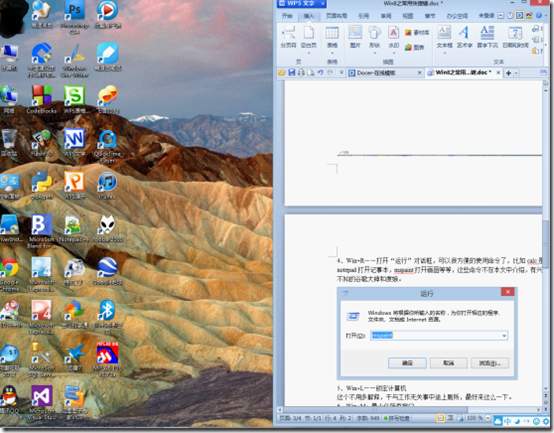
Task: Open the Material Library (素材库) in ribbon
Action: click(x=417, y=32)
